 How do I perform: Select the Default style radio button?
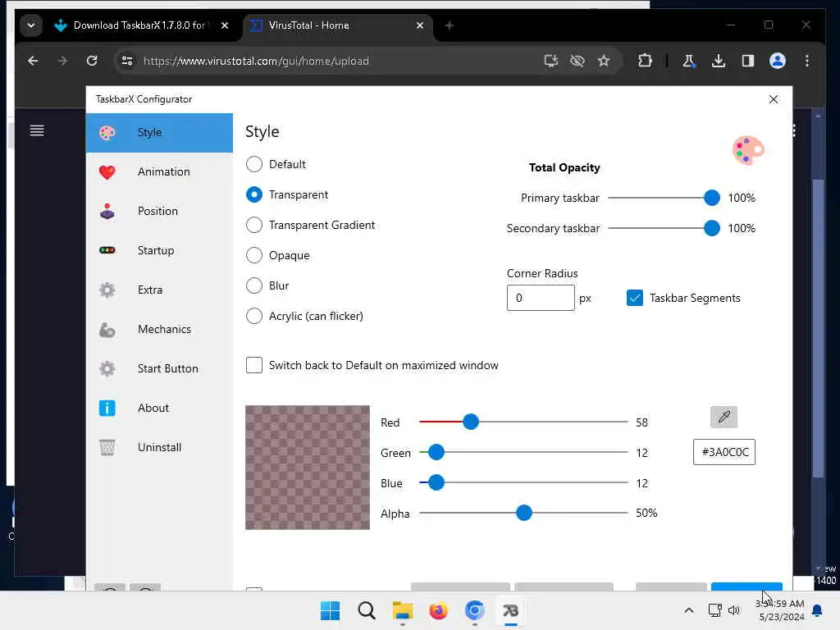coord(254,164)
